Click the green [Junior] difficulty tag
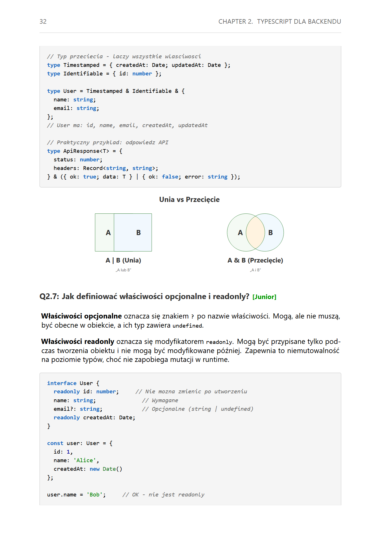Viewport: 392px width, 557px height. coord(264,297)
